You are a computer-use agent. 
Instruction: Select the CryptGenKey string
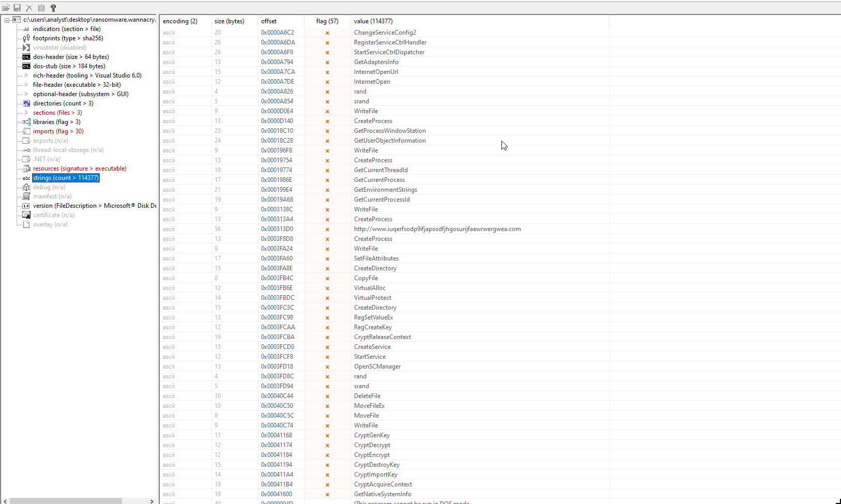(372, 435)
